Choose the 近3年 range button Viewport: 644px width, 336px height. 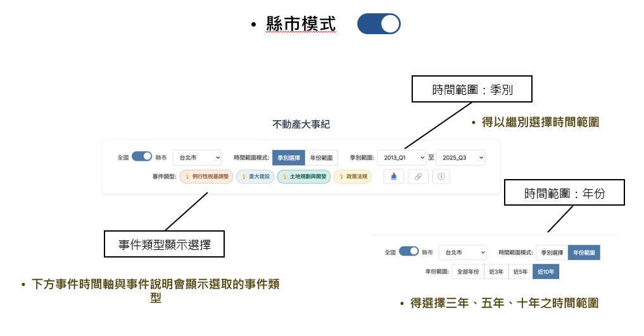pyautogui.click(x=496, y=271)
